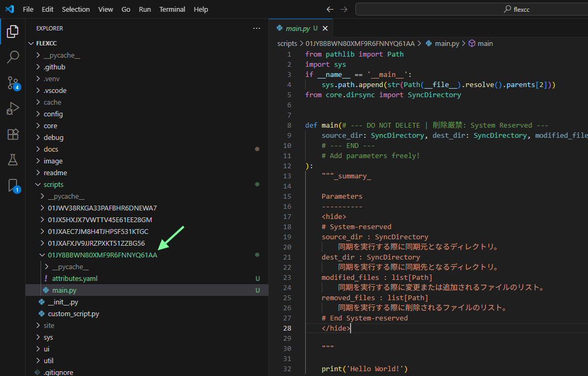Image resolution: width=588 pixels, height=376 pixels.
Task: Open attributes.yaml file
Action: tap(147, 278)
